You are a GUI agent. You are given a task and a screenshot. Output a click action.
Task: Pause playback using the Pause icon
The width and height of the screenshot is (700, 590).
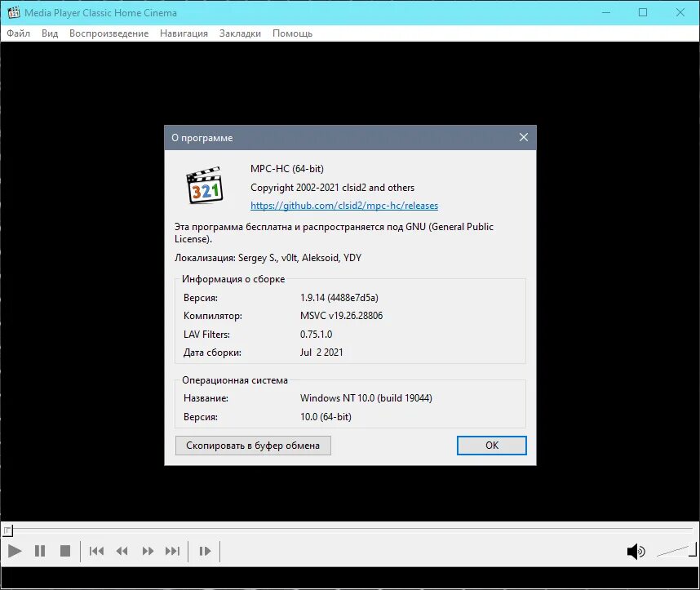40,551
